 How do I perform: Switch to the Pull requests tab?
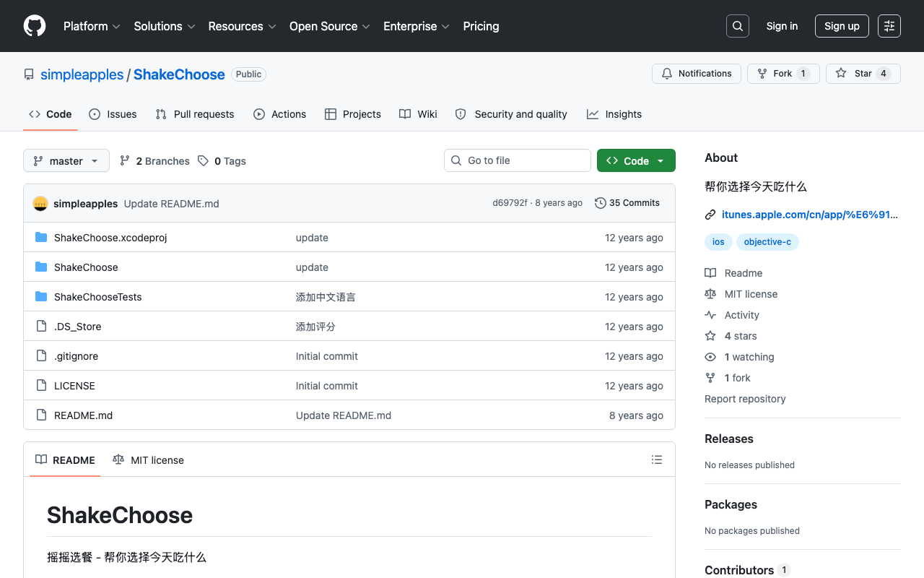(x=195, y=114)
